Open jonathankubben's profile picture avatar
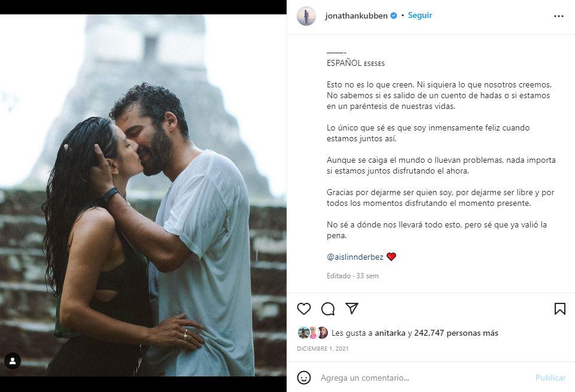 (x=306, y=16)
